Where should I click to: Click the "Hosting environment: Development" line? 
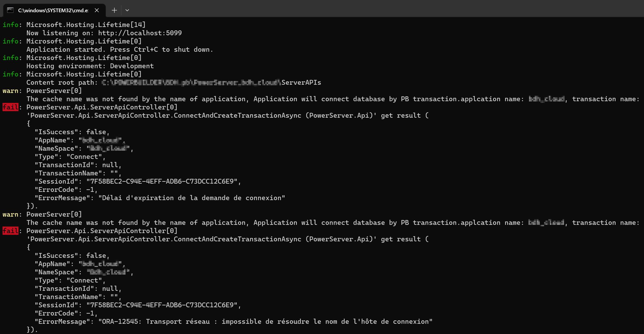pyautogui.click(x=90, y=66)
